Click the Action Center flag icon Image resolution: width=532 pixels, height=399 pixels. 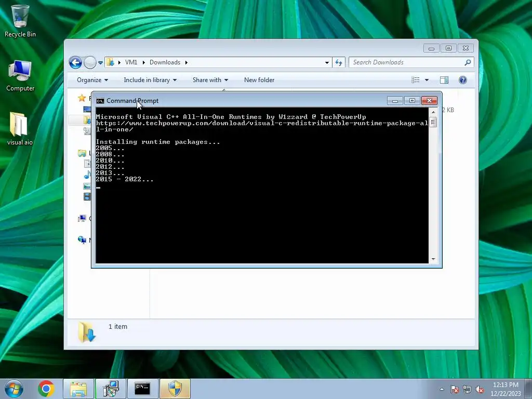(x=455, y=390)
